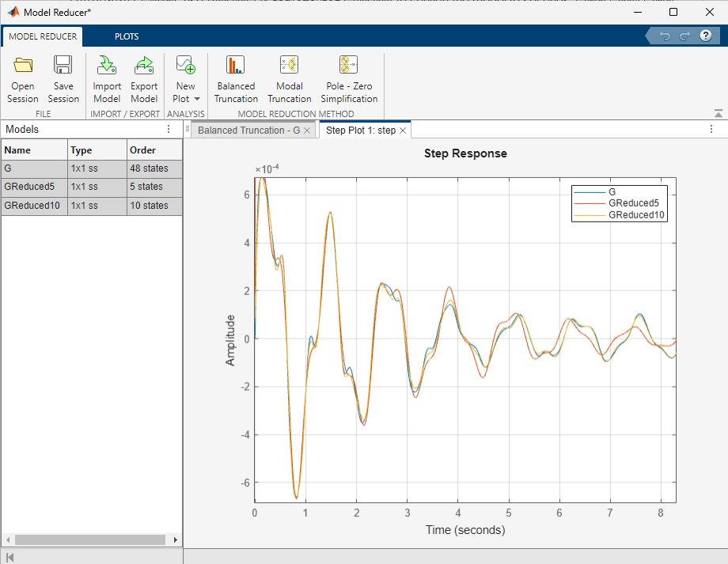Open the Models panel options menu
The image size is (728, 564).
(x=168, y=130)
